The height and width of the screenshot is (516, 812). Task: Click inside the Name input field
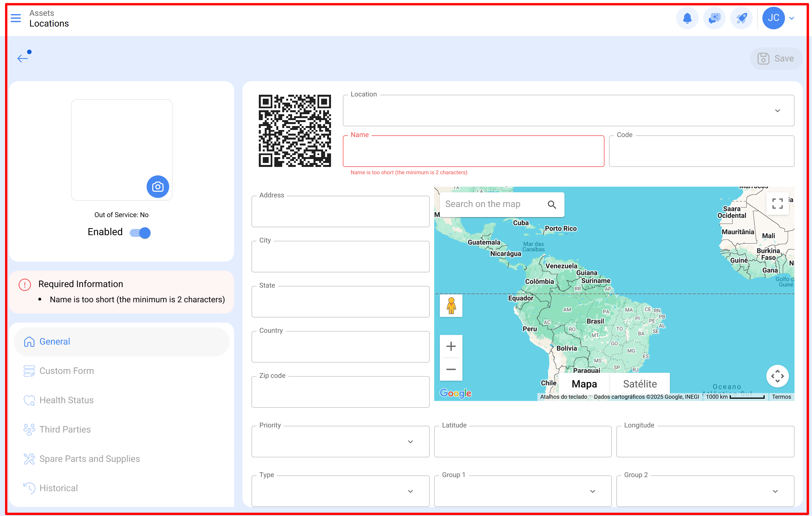pyautogui.click(x=473, y=151)
